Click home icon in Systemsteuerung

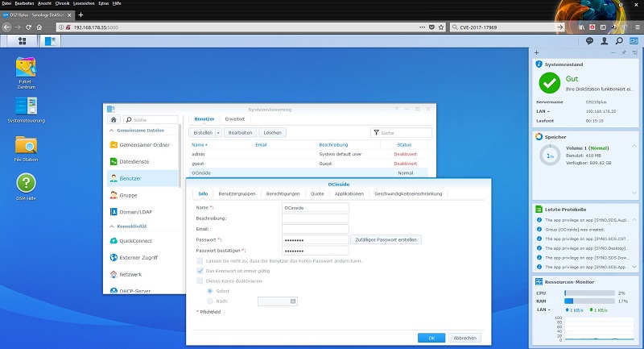point(114,119)
